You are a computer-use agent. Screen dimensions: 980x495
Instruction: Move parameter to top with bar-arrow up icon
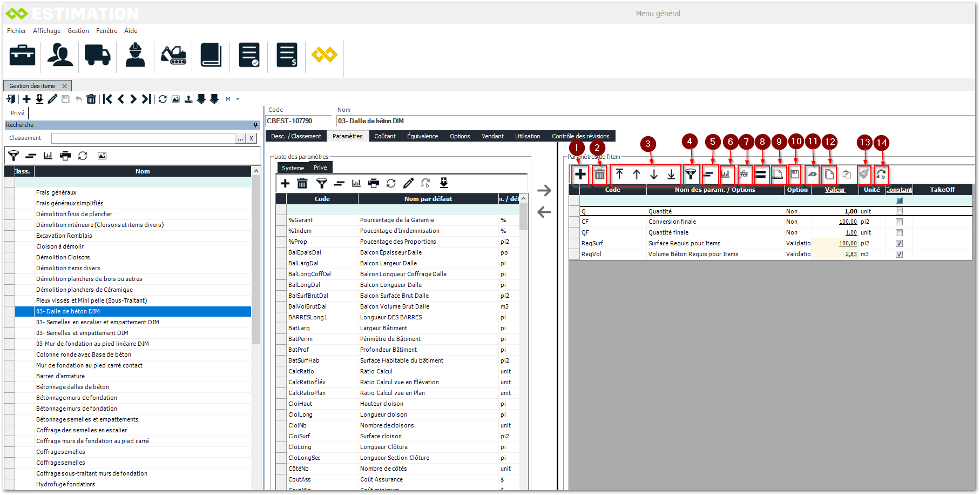click(619, 175)
